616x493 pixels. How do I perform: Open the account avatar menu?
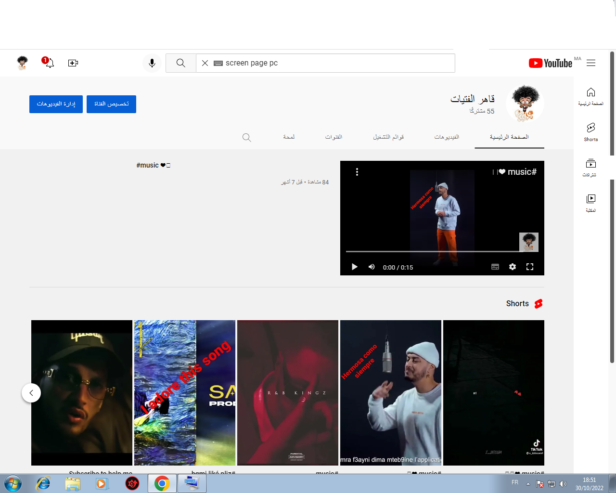click(22, 63)
